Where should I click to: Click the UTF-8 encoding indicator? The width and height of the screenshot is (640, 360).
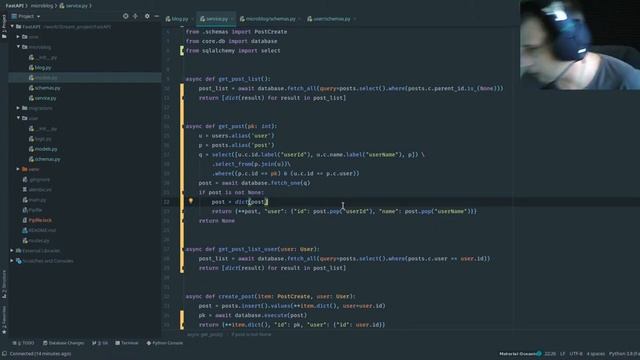[576, 353]
